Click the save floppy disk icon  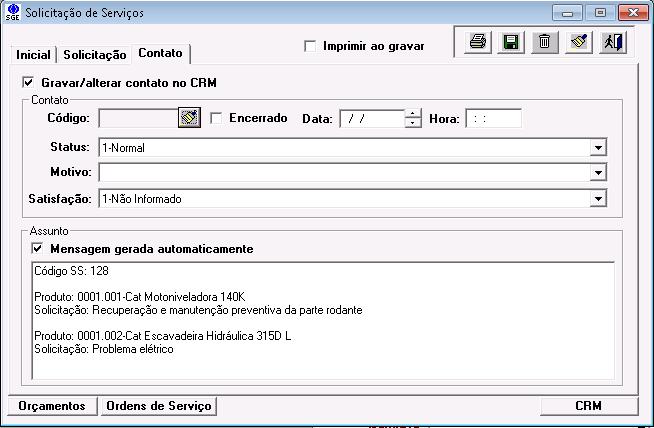512,43
